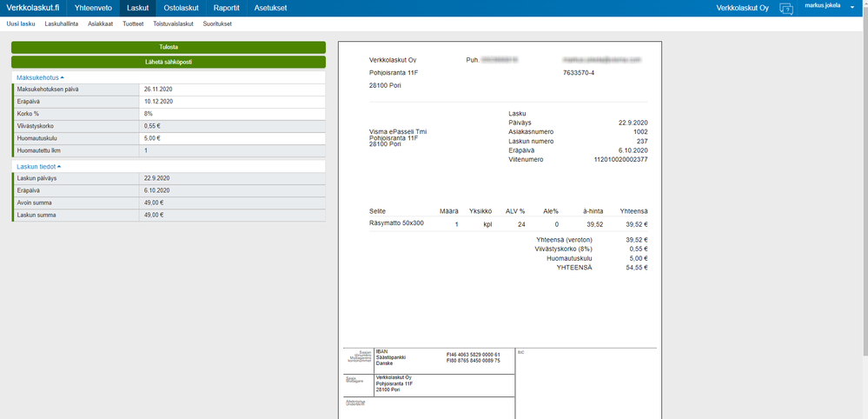Click the Verkkolaskut.fi logo
The image size is (868, 419).
(33, 9)
